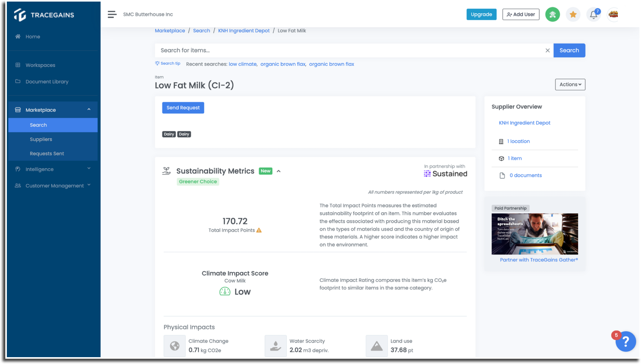Click the Marketplace breadcrumb link
641x364 pixels.
(x=170, y=31)
